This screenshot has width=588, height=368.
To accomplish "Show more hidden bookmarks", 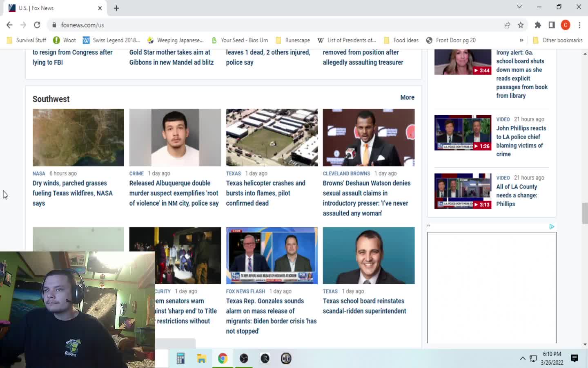I will tap(521, 40).
